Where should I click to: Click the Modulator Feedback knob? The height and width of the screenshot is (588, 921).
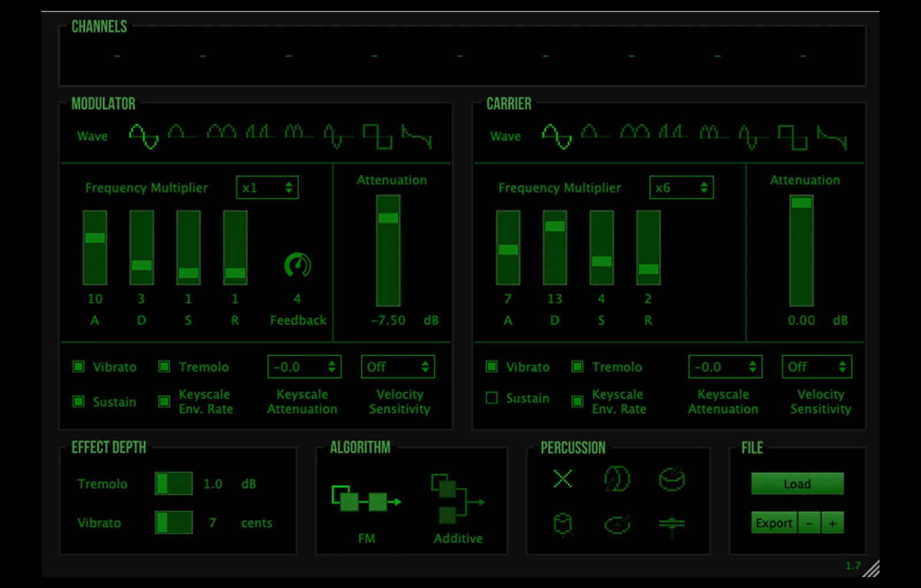pos(298,265)
